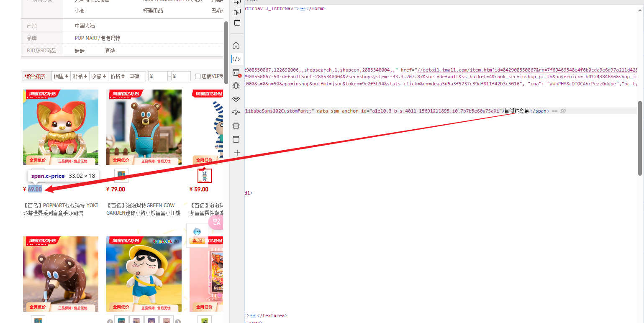Click the left arrow of variant carousel
The height and width of the screenshot is (323, 644).
tap(110, 322)
